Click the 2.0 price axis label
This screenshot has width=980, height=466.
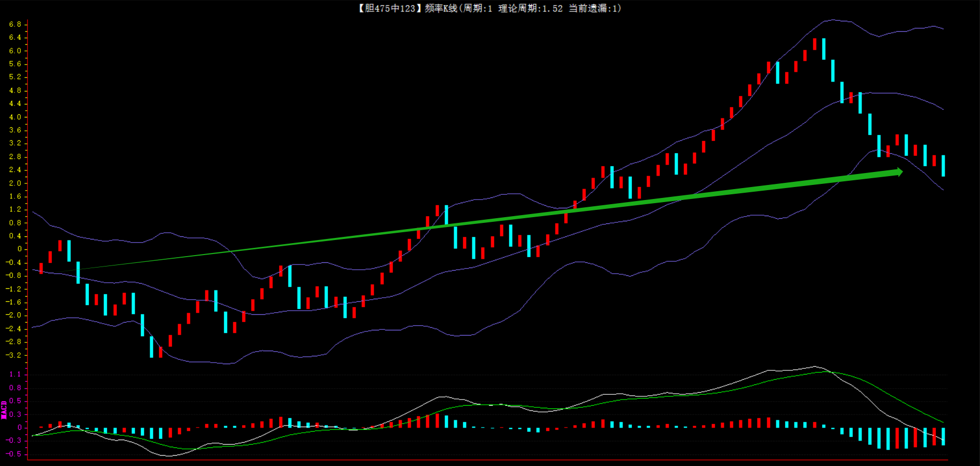point(15,183)
